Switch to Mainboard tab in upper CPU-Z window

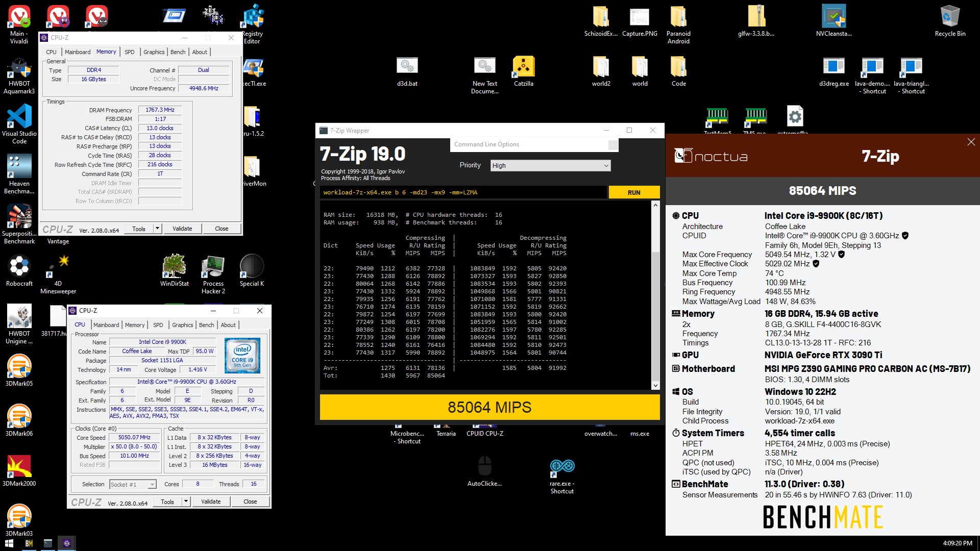point(78,52)
